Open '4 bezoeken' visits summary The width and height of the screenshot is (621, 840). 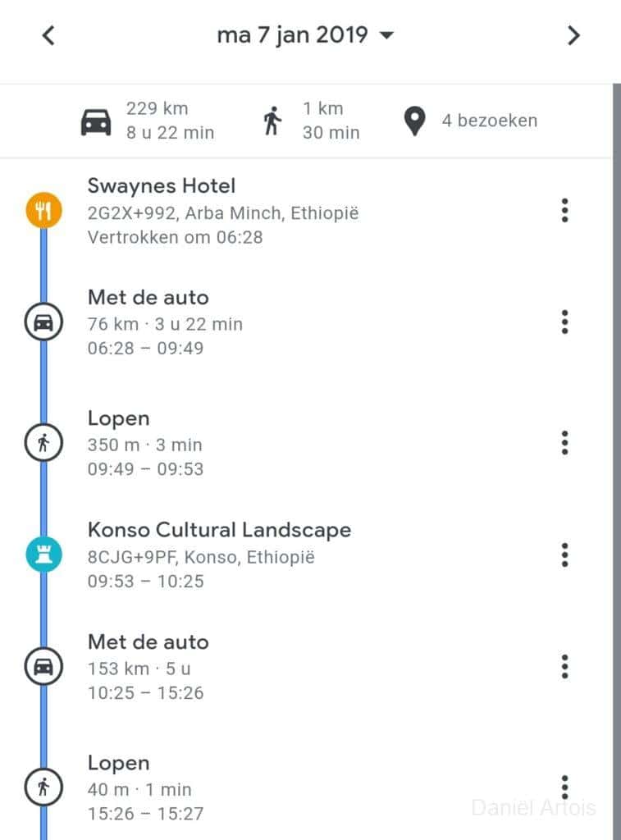490,121
